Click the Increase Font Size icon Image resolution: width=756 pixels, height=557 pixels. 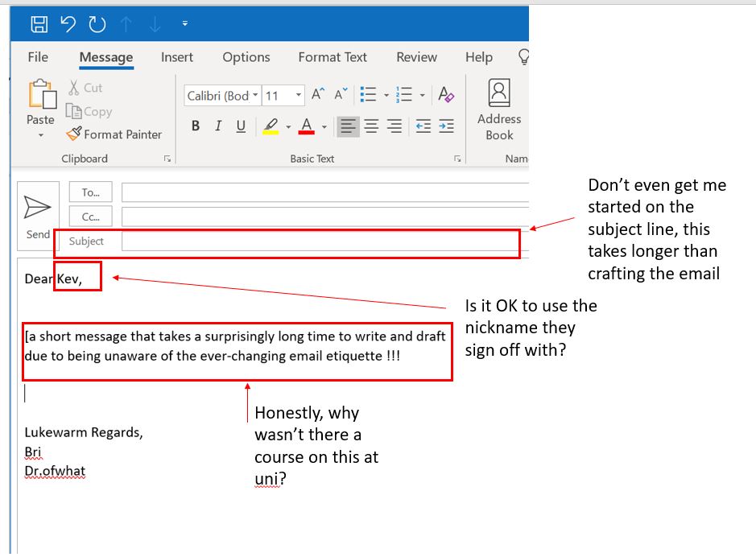point(316,94)
